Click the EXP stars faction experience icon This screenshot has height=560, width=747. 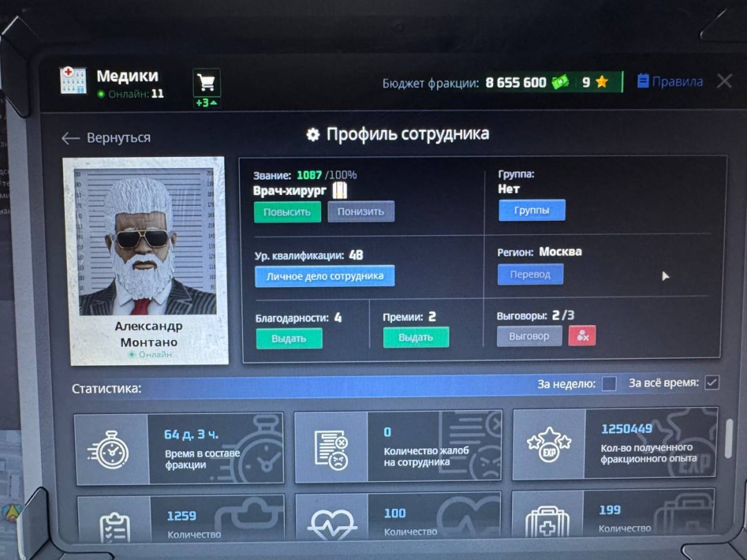(x=548, y=446)
